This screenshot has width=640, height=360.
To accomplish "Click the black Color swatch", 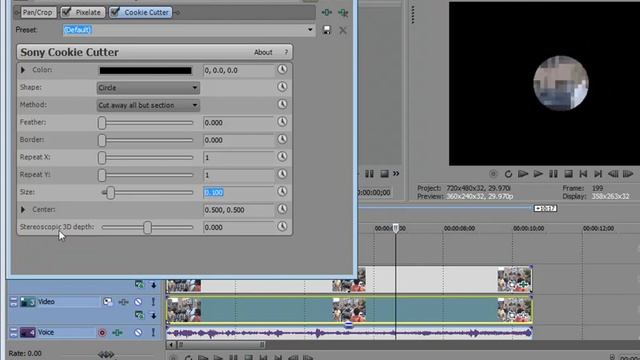I will [x=145, y=71].
